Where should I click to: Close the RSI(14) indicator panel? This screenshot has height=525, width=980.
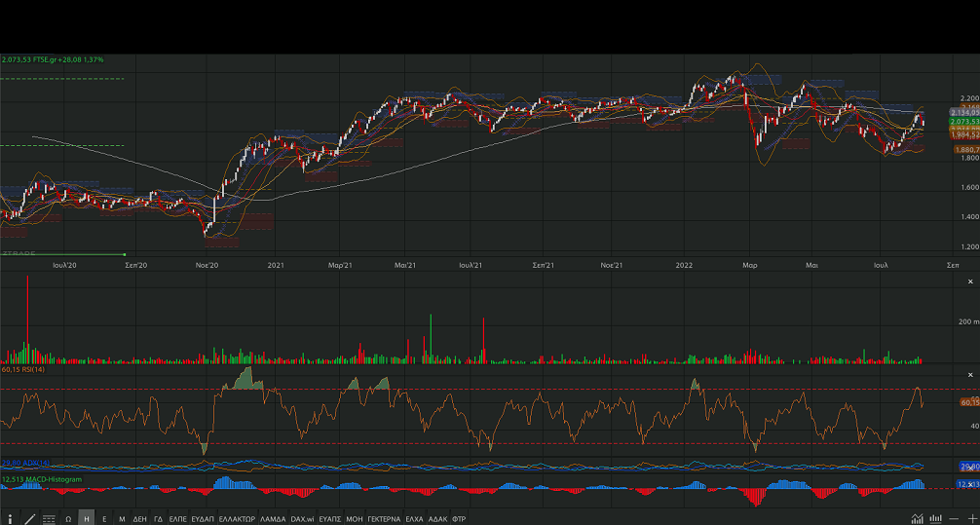[x=969, y=375]
